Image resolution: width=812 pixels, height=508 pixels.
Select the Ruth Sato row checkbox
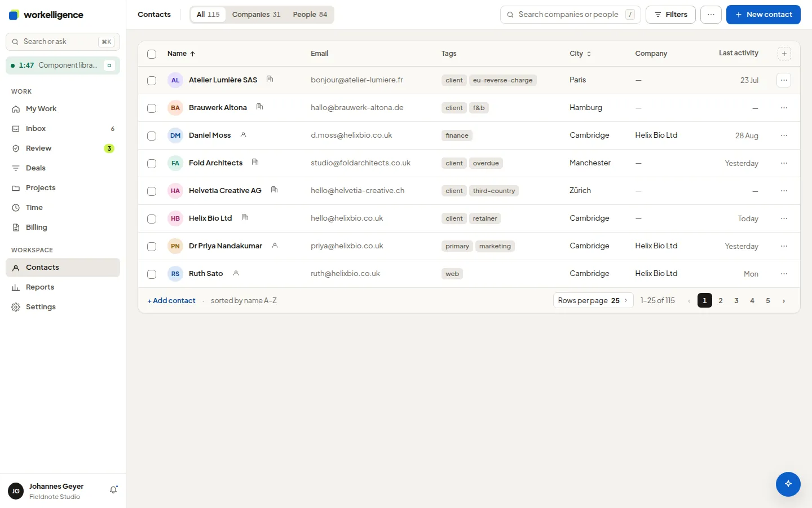pyautogui.click(x=152, y=274)
